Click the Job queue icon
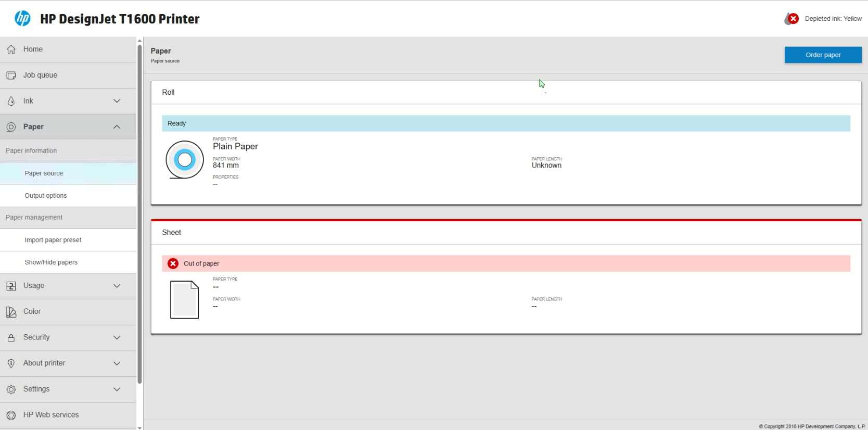This screenshot has height=430, width=868. coord(11,75)
